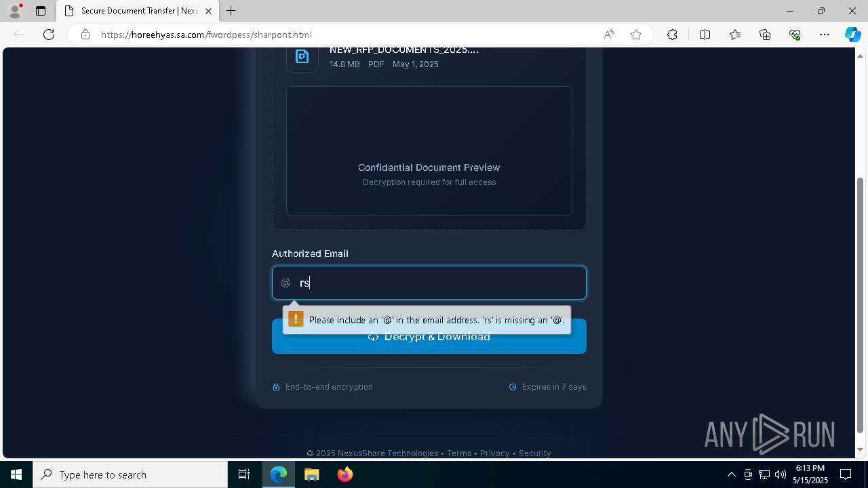Click the Confidential Document Preview box
Screen dimensions: 868x488
point(429,151)
